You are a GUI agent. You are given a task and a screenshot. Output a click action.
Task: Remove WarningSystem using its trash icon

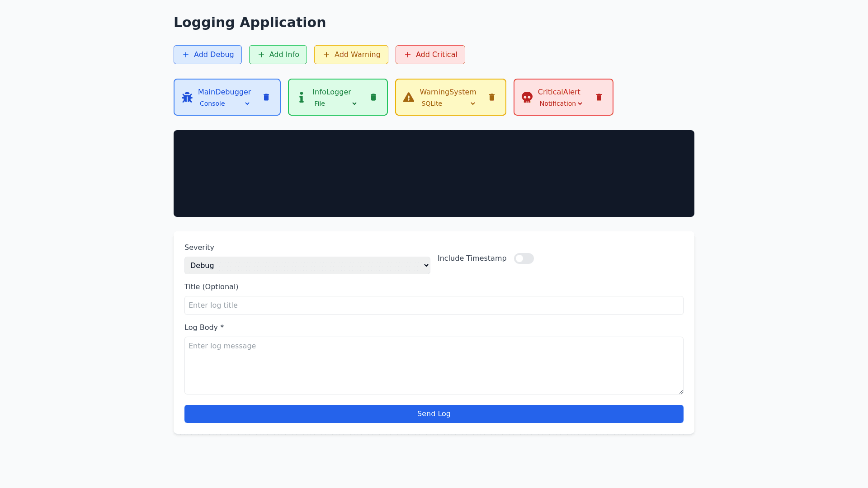[x=492, y=97]
